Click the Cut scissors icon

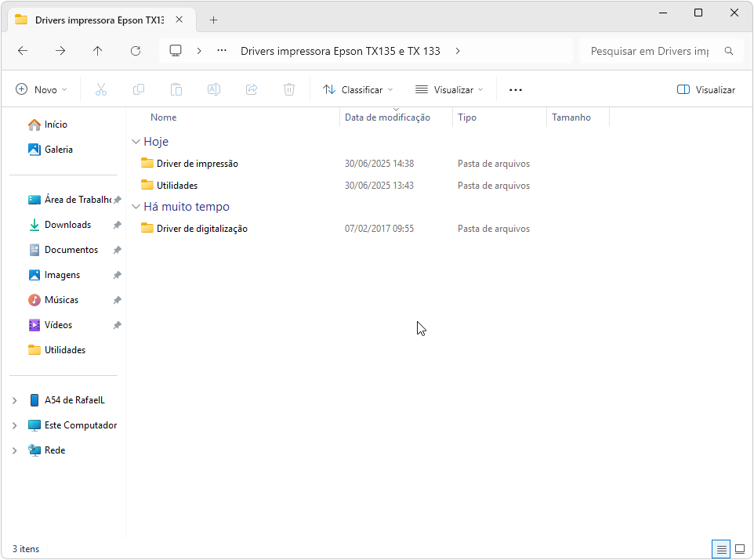(101, 89)
